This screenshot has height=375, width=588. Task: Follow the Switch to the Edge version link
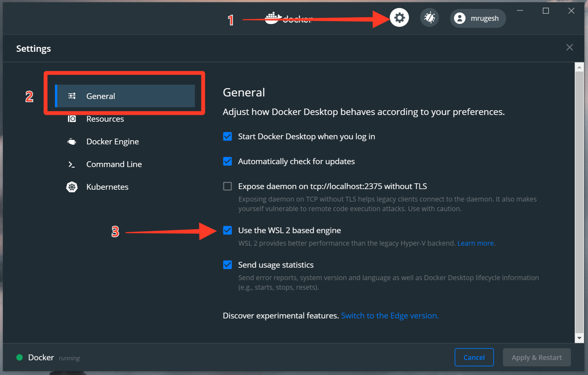pos(390,316)
